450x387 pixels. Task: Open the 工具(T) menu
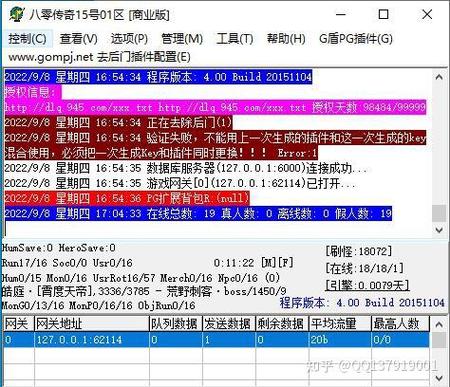pyautogui.click(x=235, y=39)
